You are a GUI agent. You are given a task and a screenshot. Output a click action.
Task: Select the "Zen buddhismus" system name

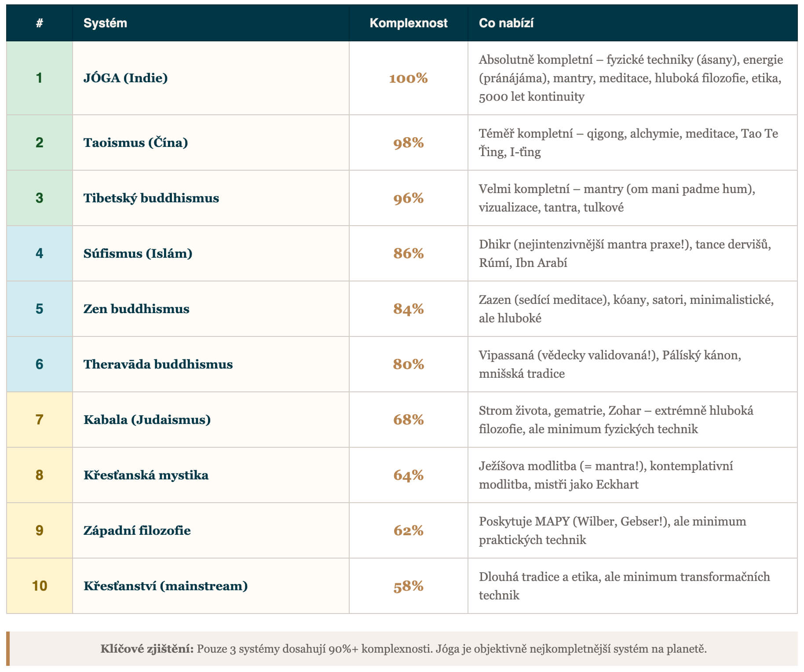click(136, 309)
